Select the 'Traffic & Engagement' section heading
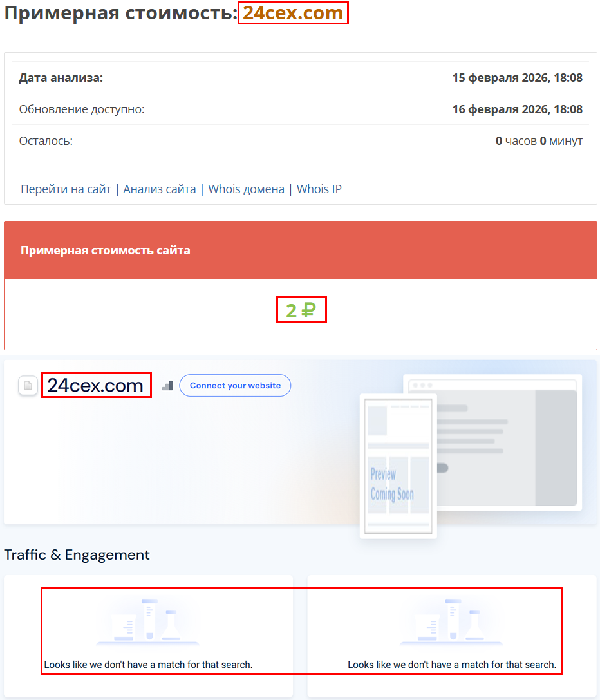 click(77, 554)
